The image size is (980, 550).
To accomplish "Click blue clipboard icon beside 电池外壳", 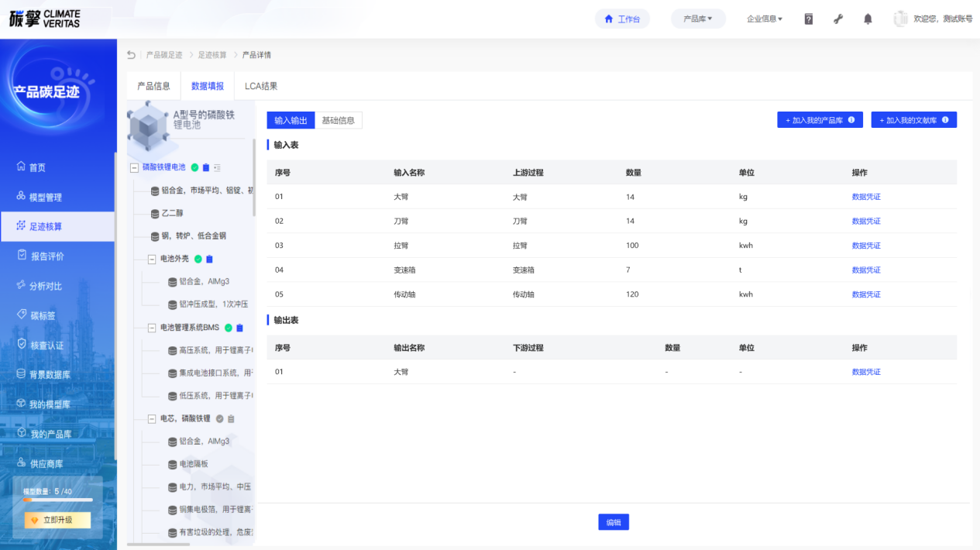I will click(x=209, y=259).
